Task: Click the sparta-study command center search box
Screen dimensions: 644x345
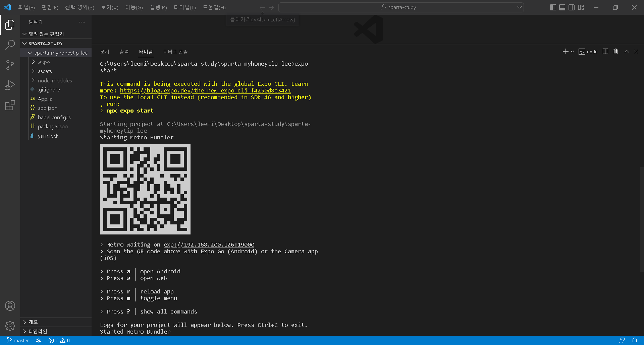Action: coord(401,7)
